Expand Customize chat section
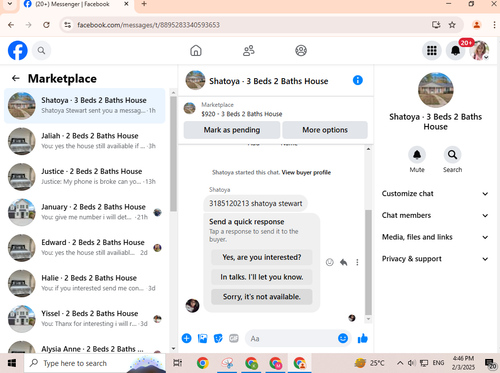500x373 pixels. [435, 194]
